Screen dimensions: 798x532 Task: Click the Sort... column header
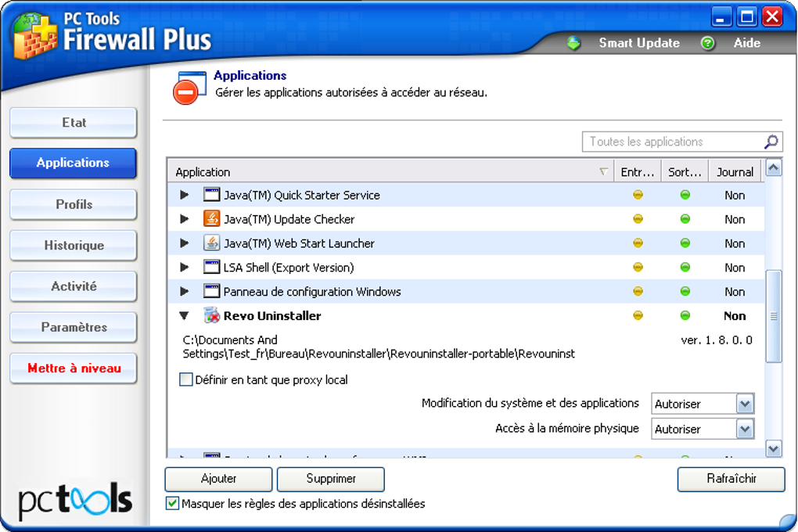[685, 171]
